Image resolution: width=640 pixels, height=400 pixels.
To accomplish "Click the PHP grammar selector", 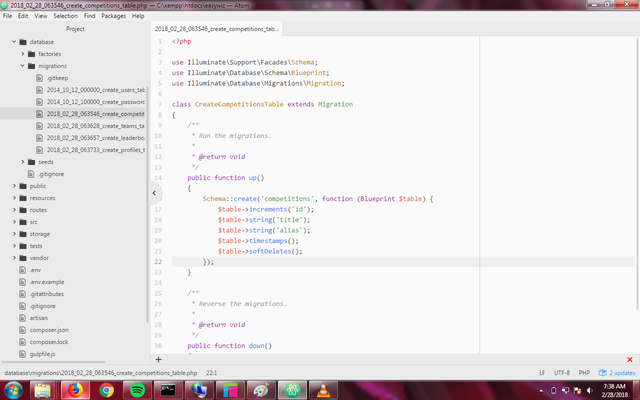I will click(x=586, y=372).
